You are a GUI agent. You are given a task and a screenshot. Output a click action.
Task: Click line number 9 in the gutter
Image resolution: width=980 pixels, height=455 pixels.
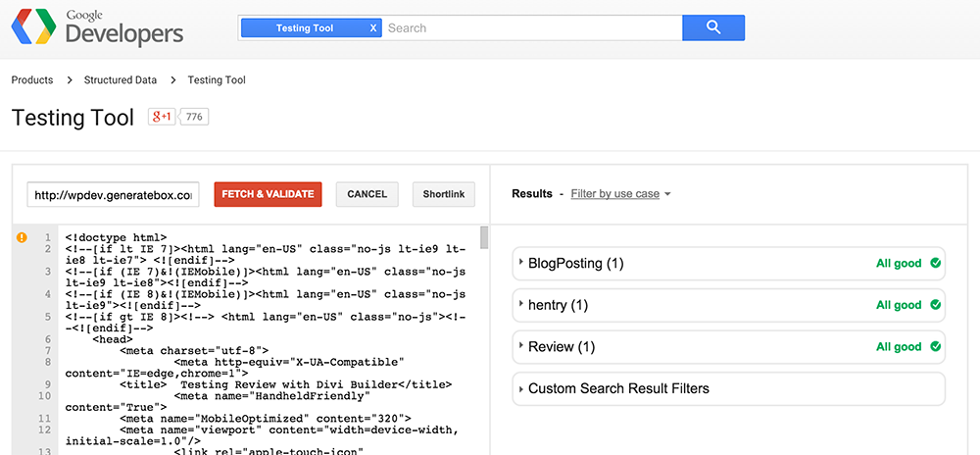click(x=47, y=385)
